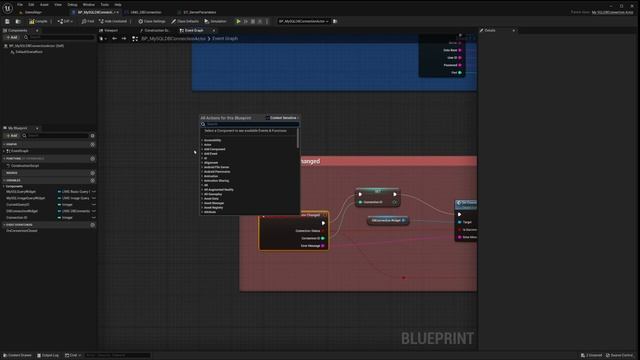This screenshot has width=640, height=360.
Task: Expand the EventGraph tree item
Action: click(x=4, y=151)
